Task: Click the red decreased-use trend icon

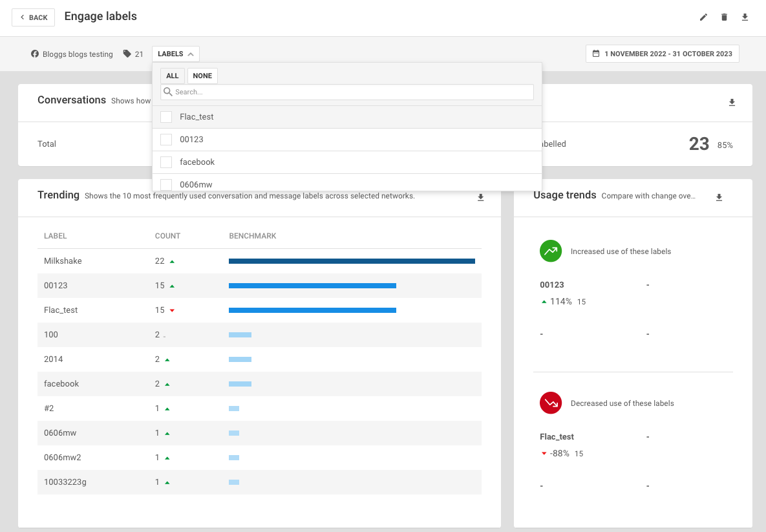Action: (551, 403)
